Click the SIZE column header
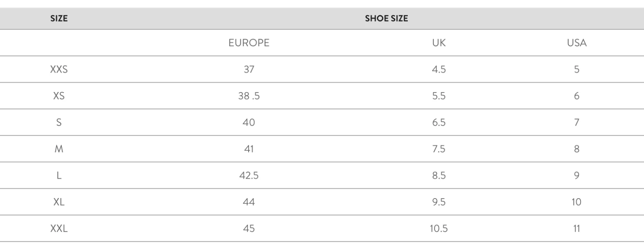644x246 pixels. 59,19
